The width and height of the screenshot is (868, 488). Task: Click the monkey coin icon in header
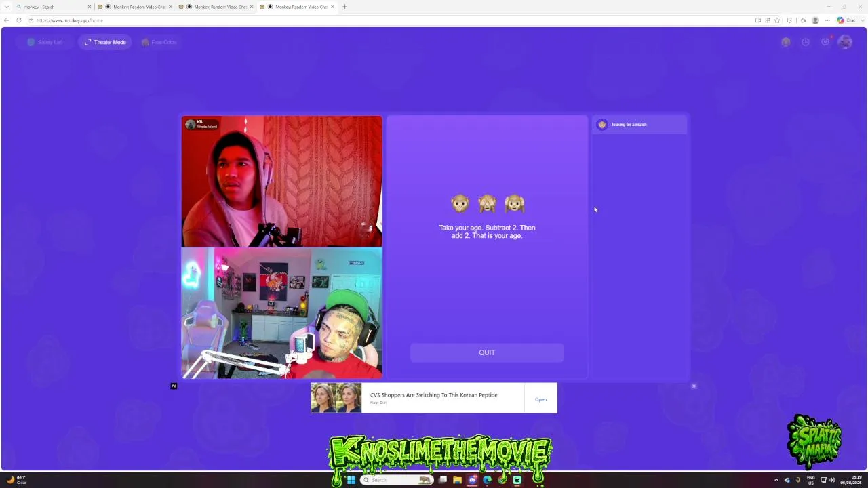tap(786, 42)
